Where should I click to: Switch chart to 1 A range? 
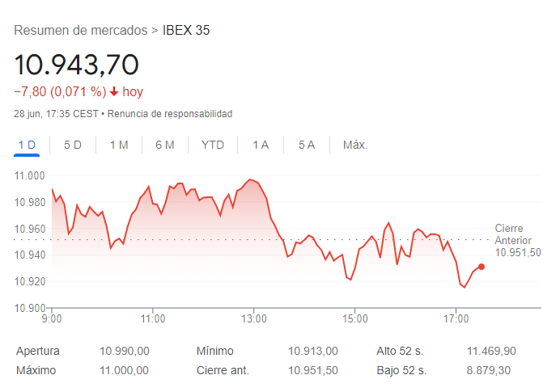pyautogui.click(x=261, y=145)
